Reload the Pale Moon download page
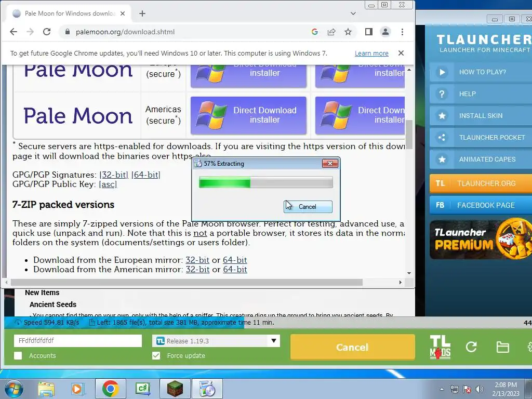 [47, 32]
